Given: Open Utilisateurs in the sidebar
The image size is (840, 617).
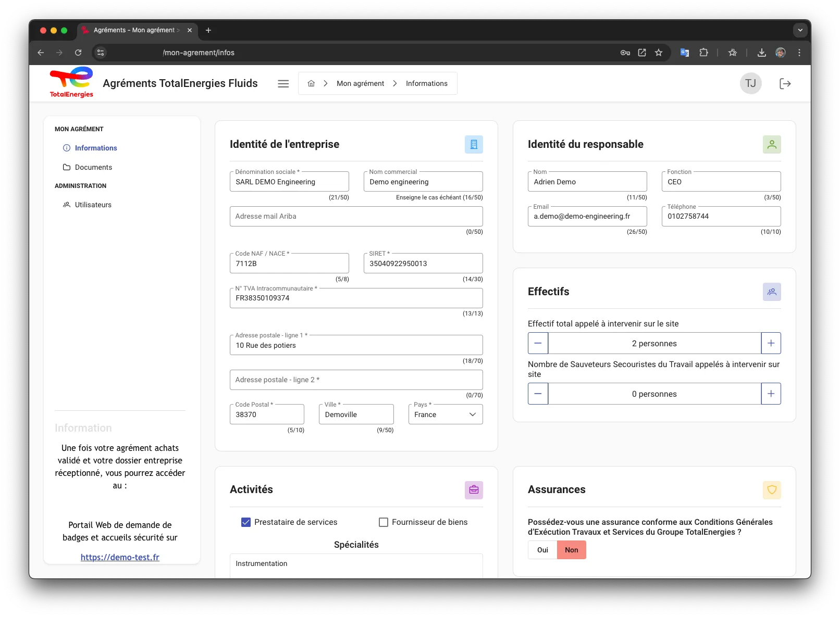Looking at the screenshot, I should 93,205.
